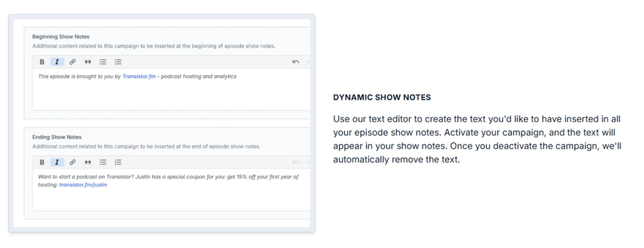The image size is (644, 248).
Task: Click the Beginning Show Notes label
Action: click(61, 37)
